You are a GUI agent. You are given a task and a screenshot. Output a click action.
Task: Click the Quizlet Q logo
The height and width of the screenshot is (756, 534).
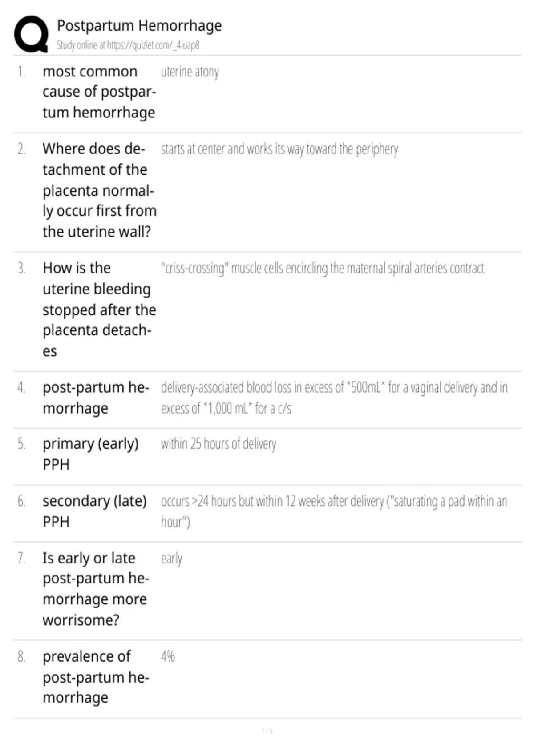31,34
